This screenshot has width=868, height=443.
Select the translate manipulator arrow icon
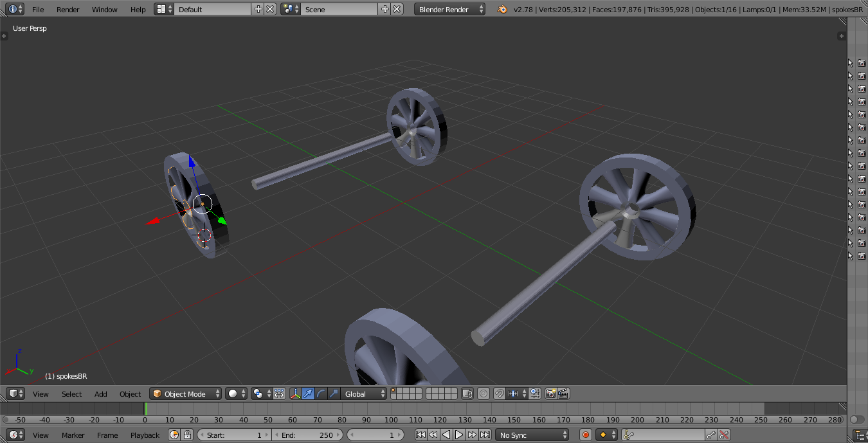click(309, 393)
